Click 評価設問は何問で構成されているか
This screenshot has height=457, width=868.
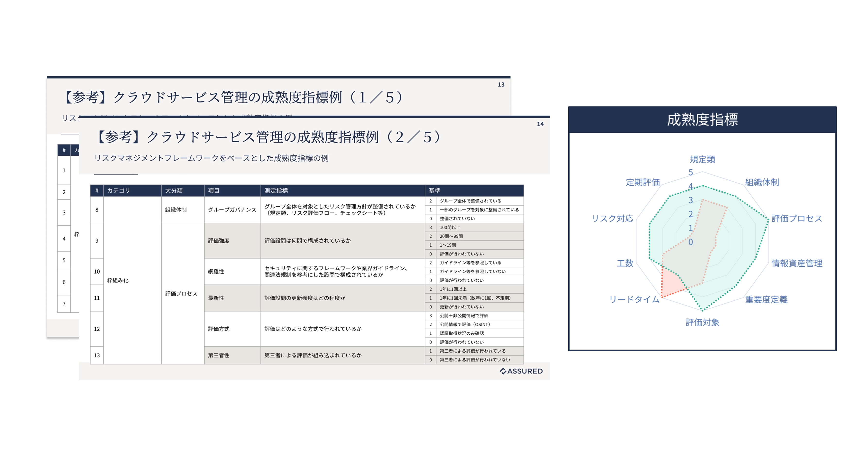click(x=307, y=241)
